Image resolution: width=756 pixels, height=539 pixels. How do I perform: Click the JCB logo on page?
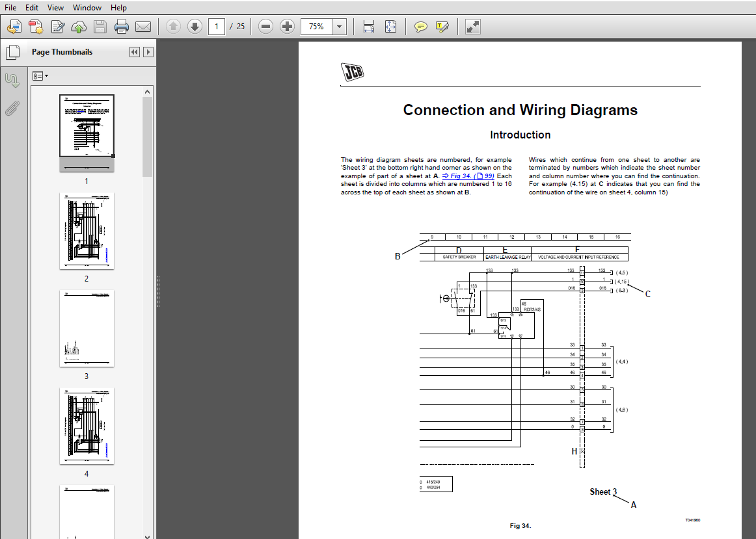353,72
